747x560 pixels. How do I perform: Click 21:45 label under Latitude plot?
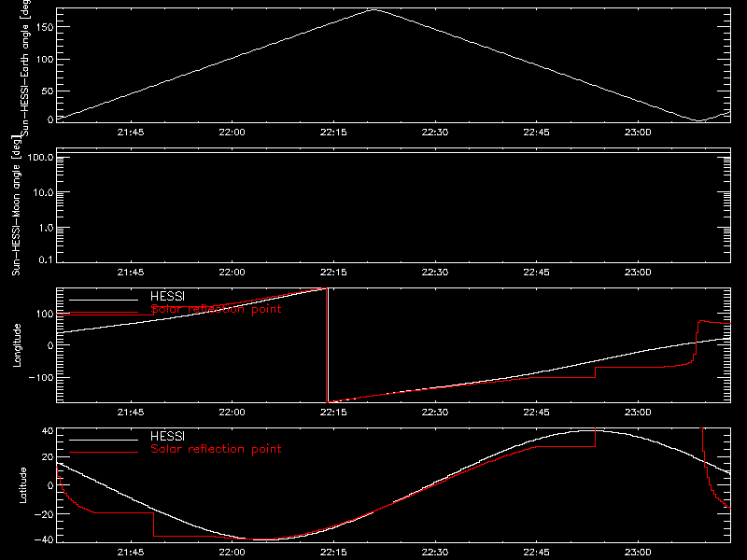coord(131,553)
